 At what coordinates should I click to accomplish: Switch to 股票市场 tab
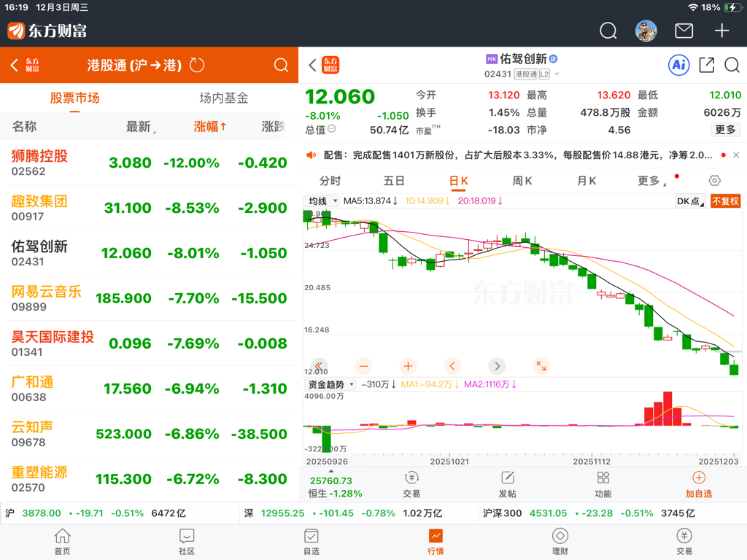coord(75,98)
